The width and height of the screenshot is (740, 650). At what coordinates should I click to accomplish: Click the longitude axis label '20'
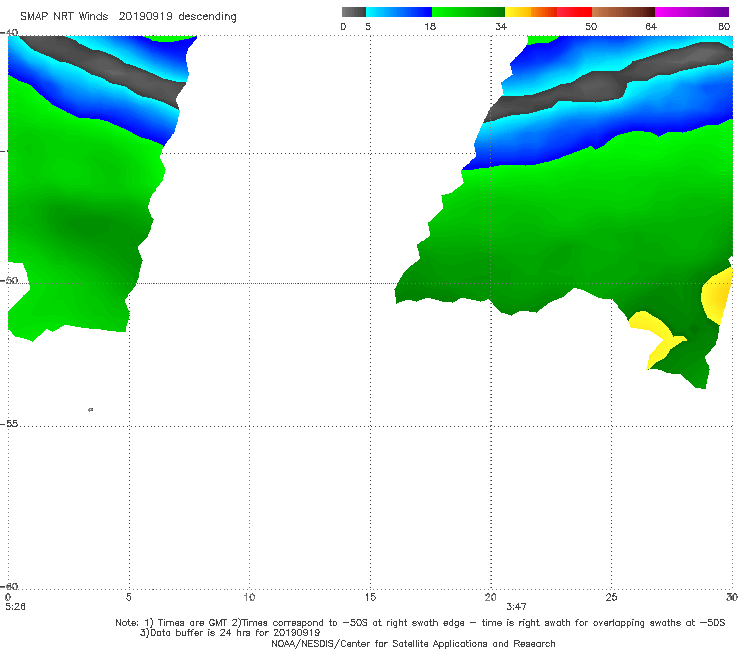[x=490, y=597]
